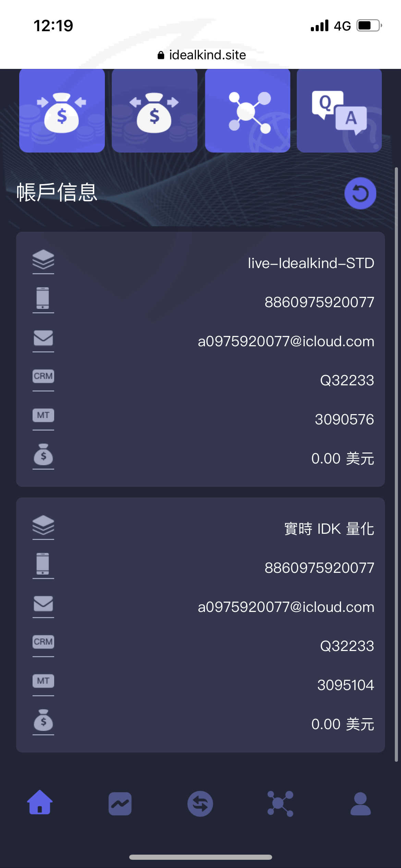The height and width of the screenshot is (868, 401).
Task: Go to the profile tab in bottom bar
Action: [361, 804]
